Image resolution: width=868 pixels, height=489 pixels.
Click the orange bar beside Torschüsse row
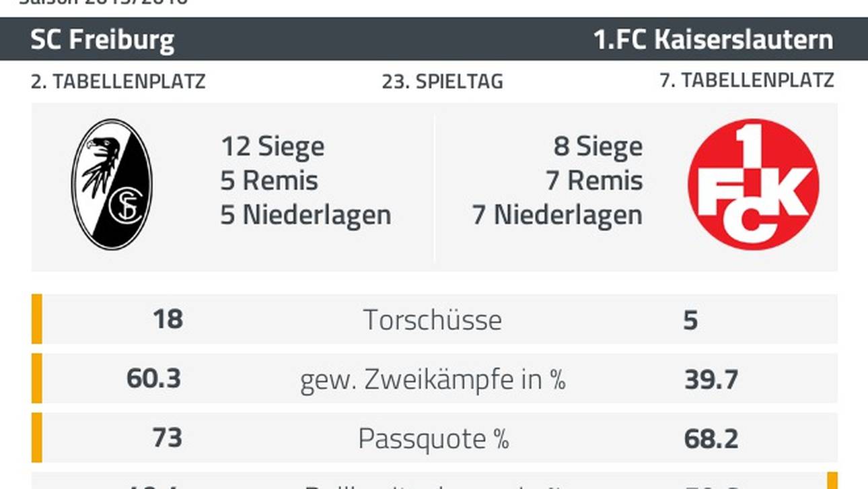click(x=36, y=319)
